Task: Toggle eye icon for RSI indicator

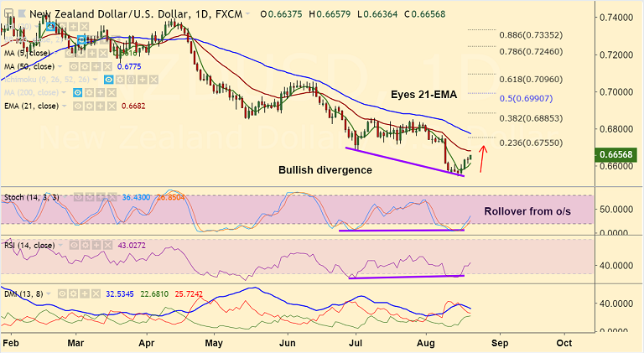Action: coord(74,246)
